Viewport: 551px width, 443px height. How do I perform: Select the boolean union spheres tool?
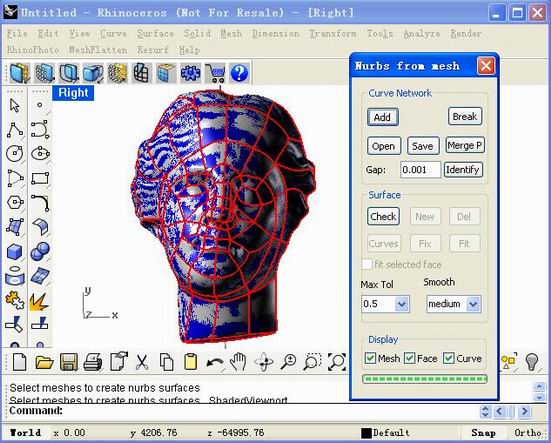[40, 251]
